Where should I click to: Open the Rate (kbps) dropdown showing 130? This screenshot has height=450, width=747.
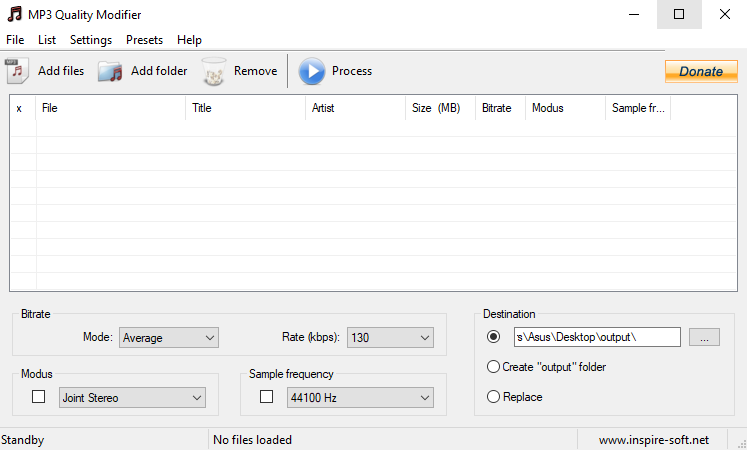[390, 338]
